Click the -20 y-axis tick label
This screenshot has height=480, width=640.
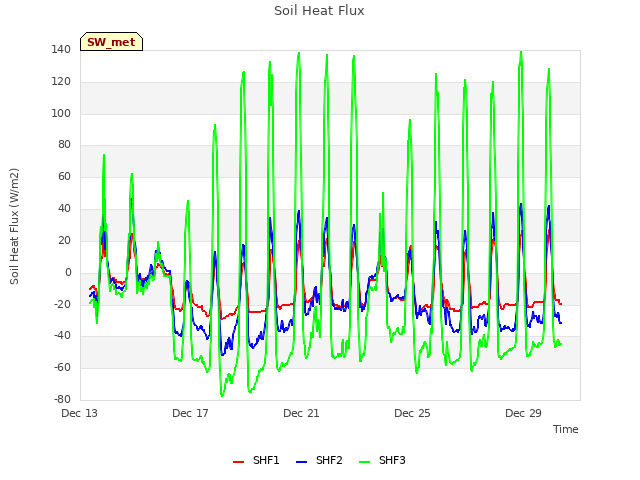(x=62, y=304)
